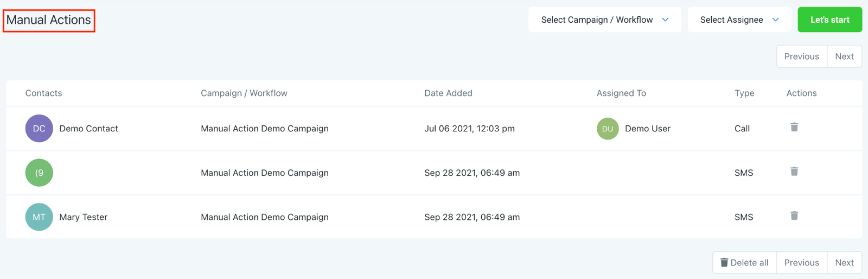The width and height of the screenshot is (868, 279).
Task: Click bottom Previous pagination button
Action: point(801,263)
